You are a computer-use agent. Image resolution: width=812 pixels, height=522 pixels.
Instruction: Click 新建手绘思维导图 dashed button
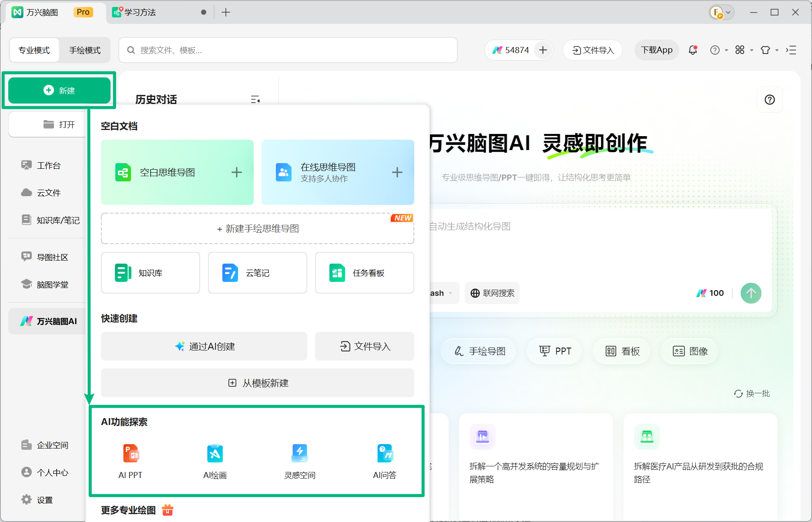click(258, 228)
